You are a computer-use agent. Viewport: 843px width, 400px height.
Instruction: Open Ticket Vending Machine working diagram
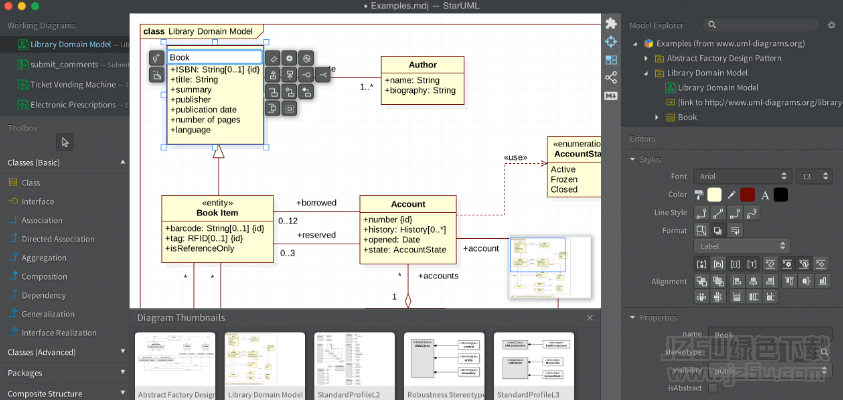[x=65, y=84]
